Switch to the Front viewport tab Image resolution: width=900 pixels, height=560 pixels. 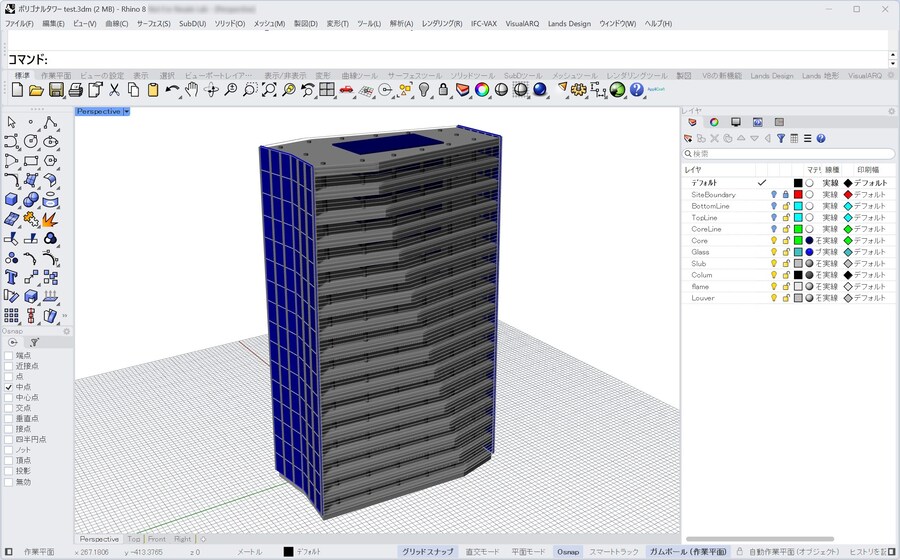(157, 539)
